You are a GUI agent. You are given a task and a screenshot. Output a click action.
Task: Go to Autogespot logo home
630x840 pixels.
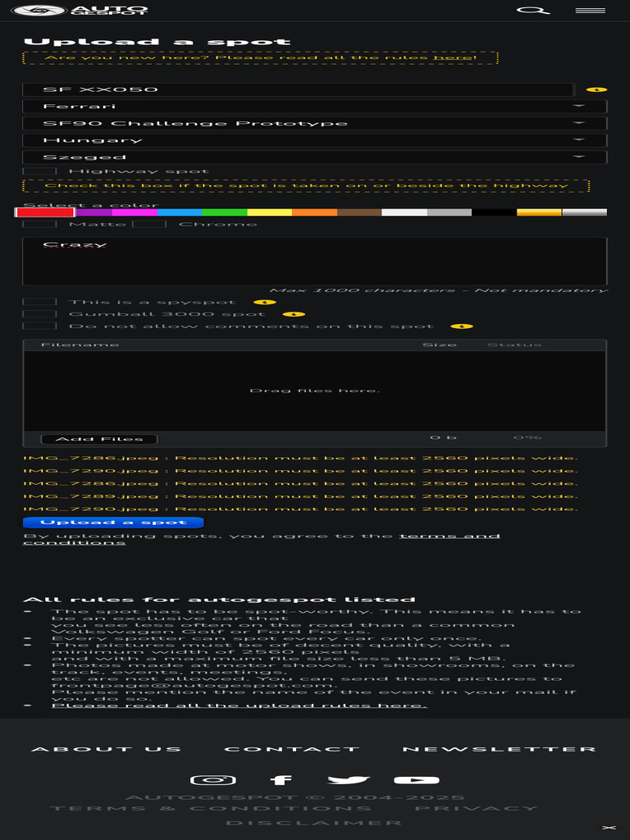80,10
